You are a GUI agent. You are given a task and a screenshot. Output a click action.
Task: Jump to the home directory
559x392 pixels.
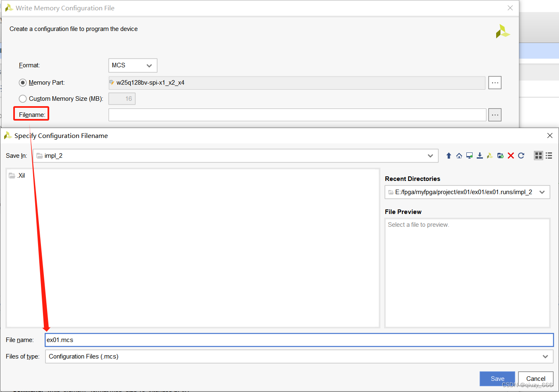coord(459,156)
